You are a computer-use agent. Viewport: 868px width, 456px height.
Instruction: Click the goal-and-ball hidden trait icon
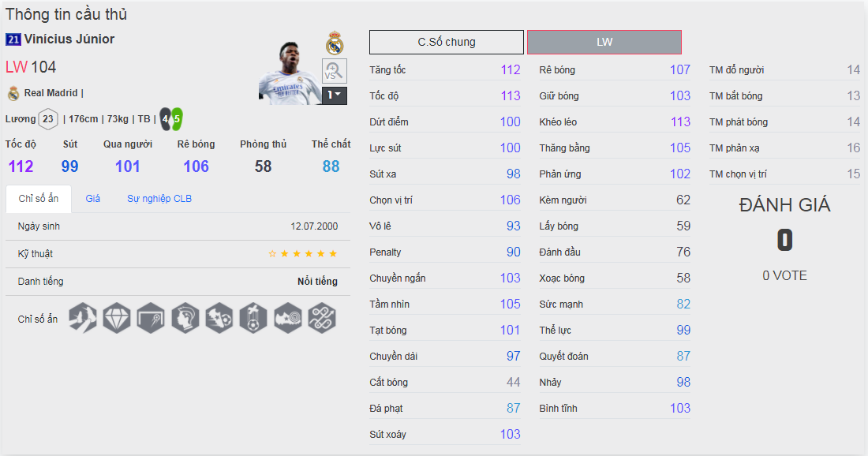151,317
